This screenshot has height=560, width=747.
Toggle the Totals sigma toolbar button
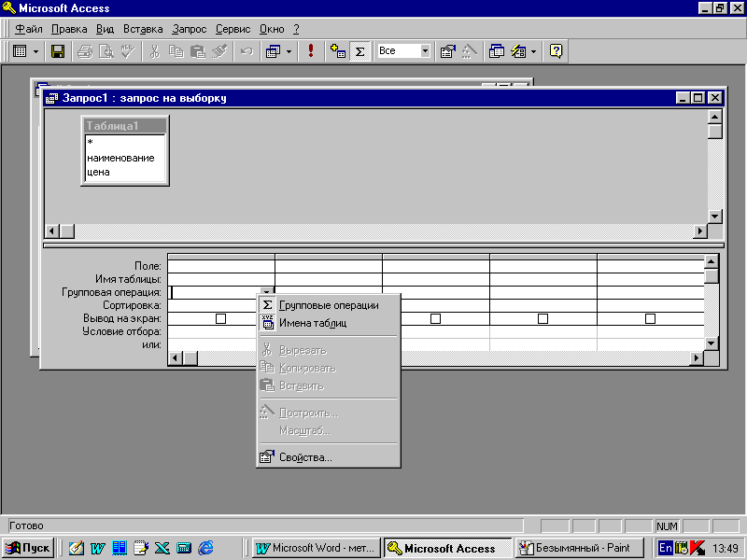pos(359,51)
